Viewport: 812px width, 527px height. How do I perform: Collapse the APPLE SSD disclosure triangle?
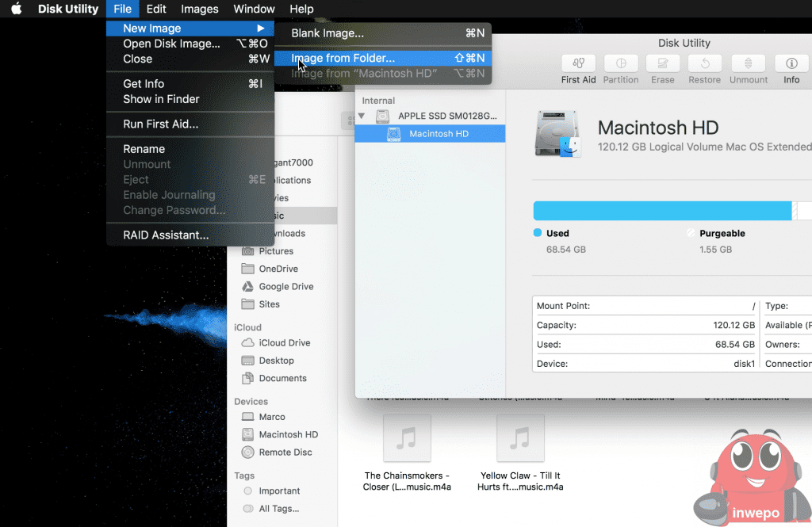coord(362,116)
